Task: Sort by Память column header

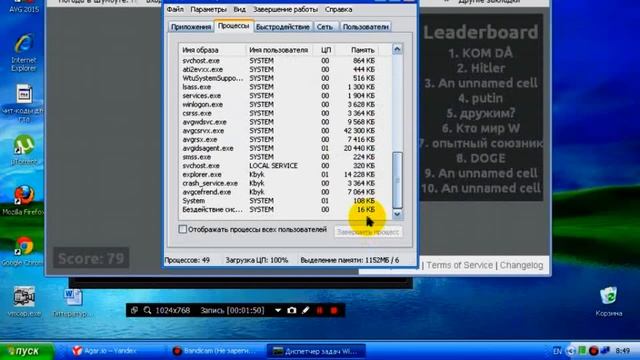Action: pos(357,50)
